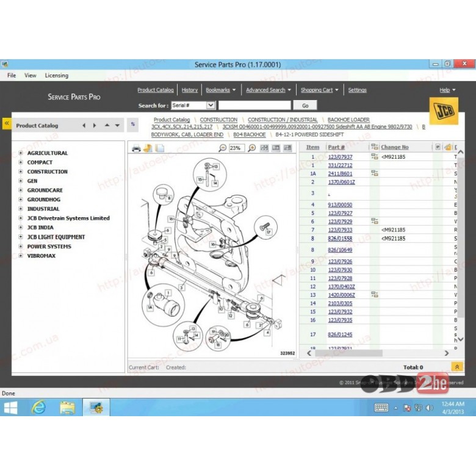The height and width of the screenshot is (476, 476).
Task: Click the row icon next to part 1420/0006Z
Action: (x=375, y=295)
